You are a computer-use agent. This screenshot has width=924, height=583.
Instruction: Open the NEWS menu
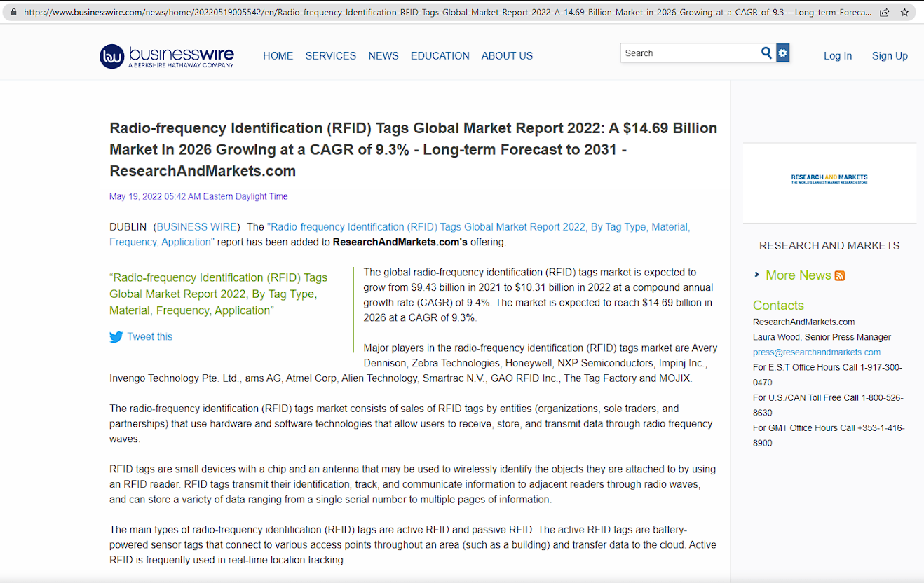(x=383, y=56)
